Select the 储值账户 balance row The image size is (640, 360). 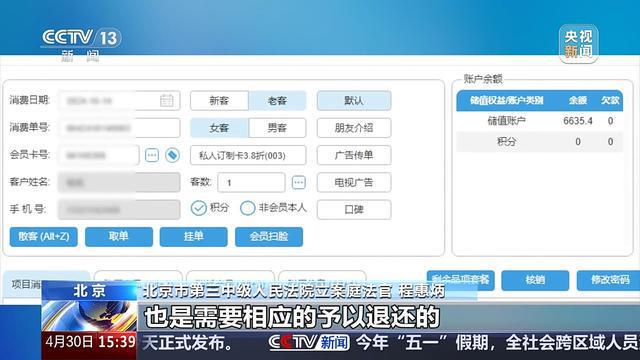tap(540, 121)
